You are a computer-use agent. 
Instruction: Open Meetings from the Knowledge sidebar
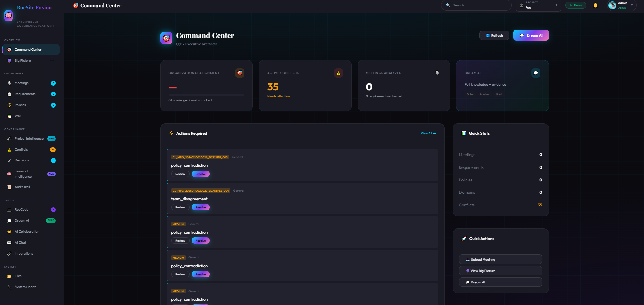(21, 83)
